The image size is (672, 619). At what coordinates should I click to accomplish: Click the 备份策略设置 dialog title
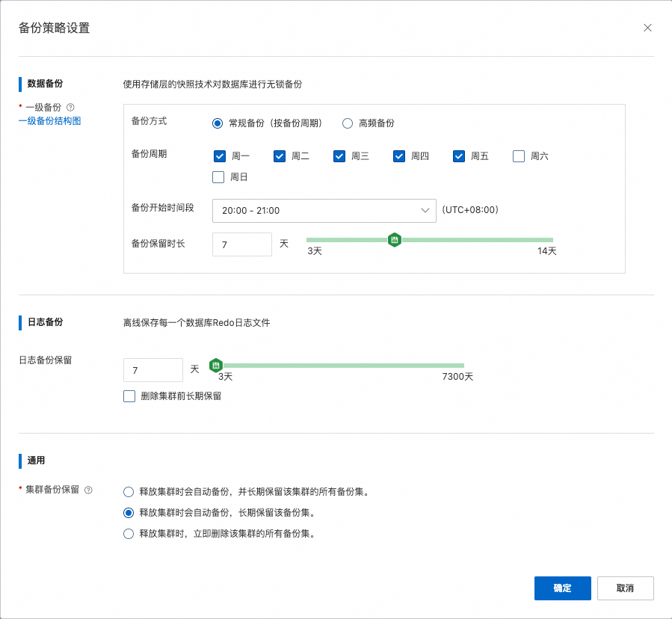point(54,28)
